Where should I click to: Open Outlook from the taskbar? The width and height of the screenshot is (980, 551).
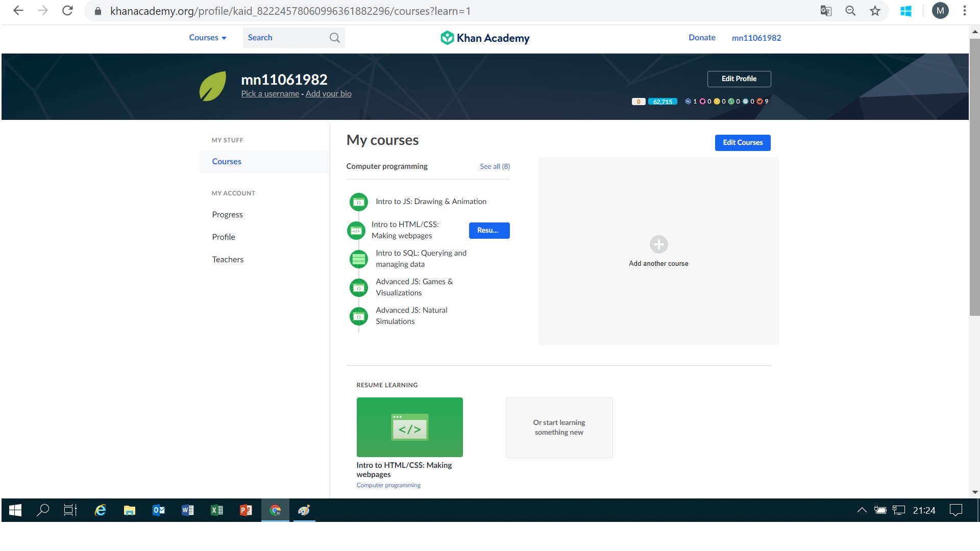[159, 510]
